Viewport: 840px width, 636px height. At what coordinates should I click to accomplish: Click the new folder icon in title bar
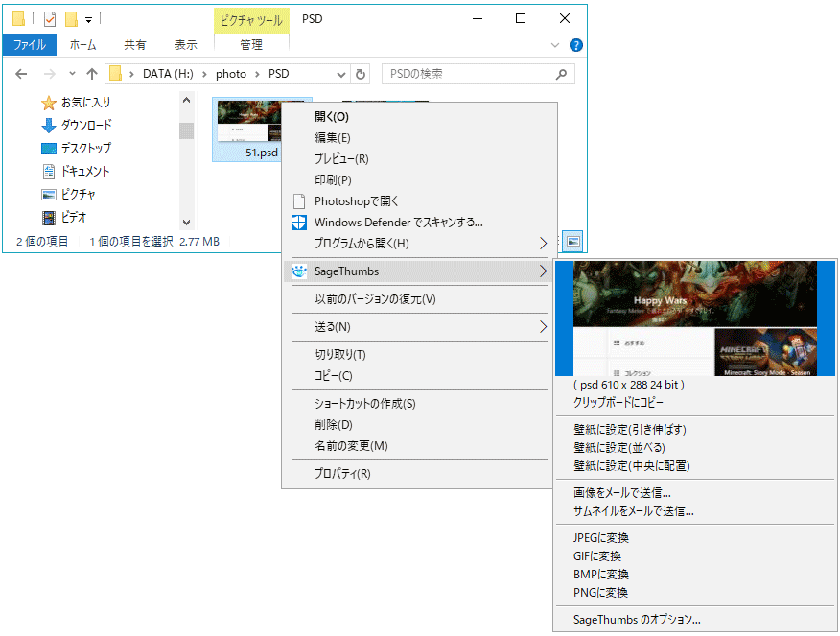[71, 19]
